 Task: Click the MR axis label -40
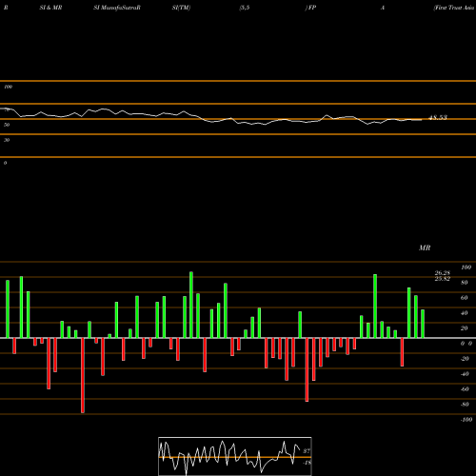pos(465,374)
